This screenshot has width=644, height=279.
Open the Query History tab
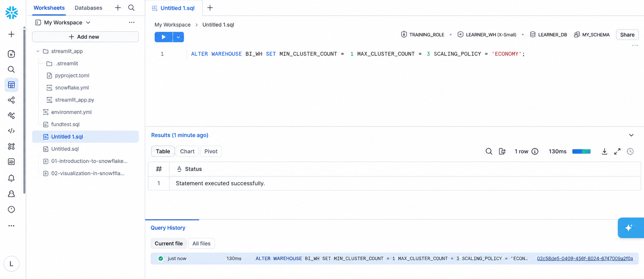point(168,228)
